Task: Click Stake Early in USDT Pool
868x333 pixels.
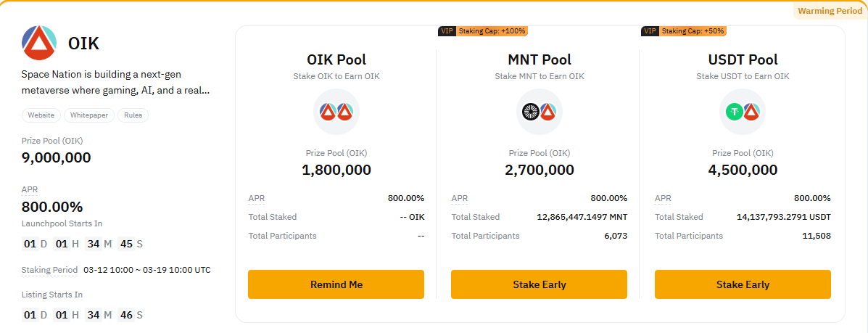Action: 743,284
